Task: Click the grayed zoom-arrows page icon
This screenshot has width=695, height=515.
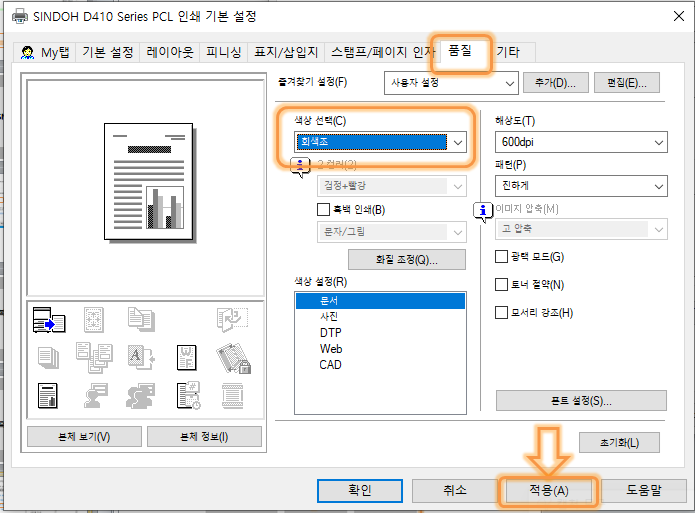Action: 94,320
